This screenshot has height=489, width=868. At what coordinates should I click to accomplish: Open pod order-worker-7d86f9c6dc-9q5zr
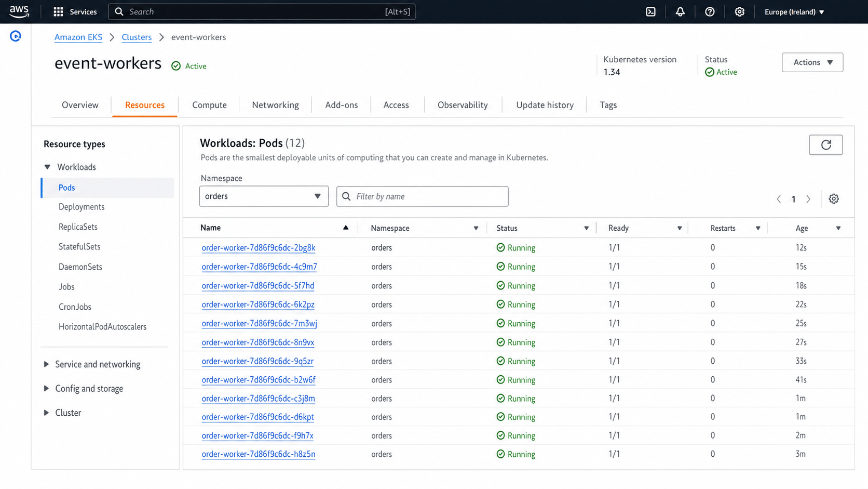point(257,361)
